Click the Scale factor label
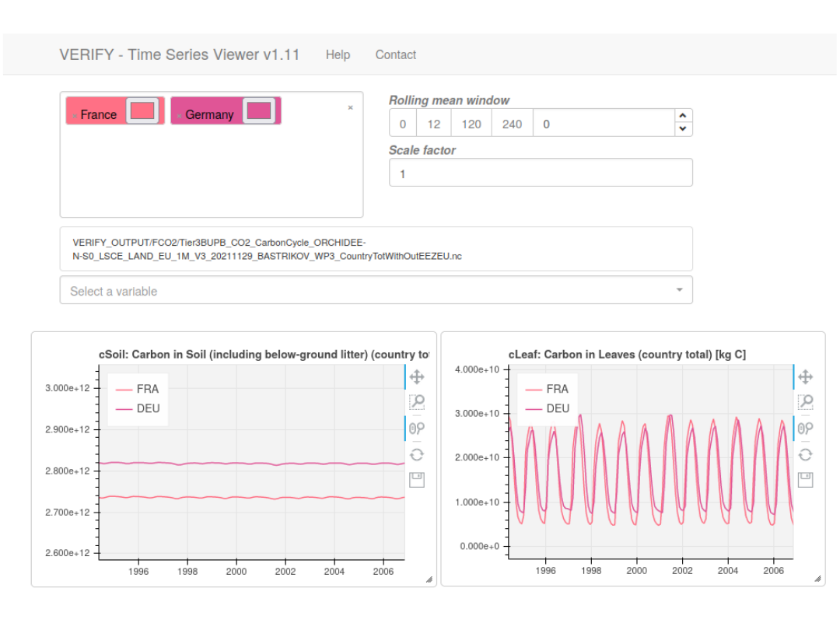Viewport: 840px width, 630px height. pyautogui.click(x=422, y=151)
